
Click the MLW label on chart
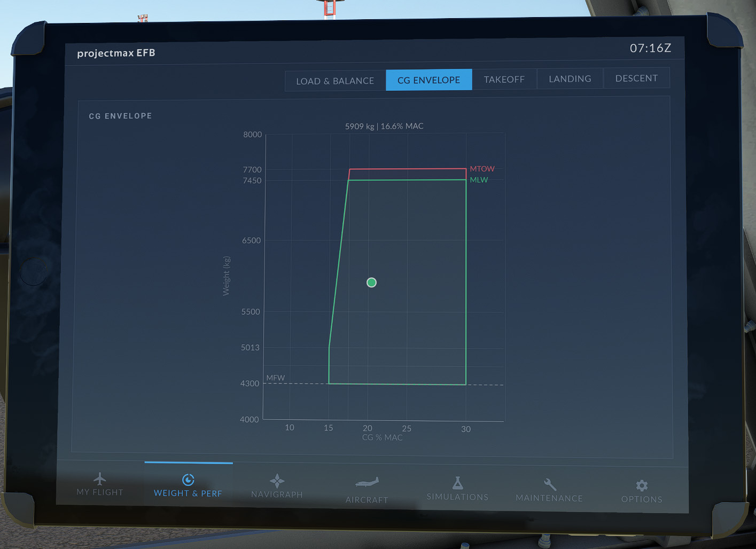pos(479,180)
